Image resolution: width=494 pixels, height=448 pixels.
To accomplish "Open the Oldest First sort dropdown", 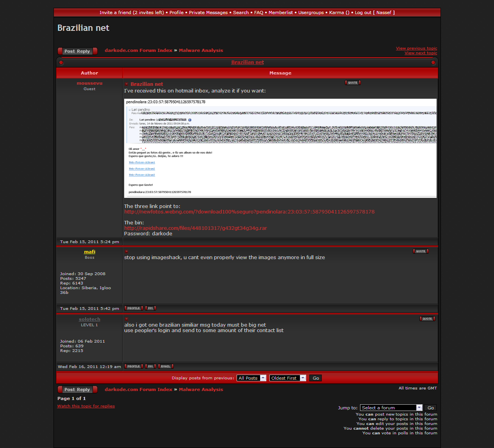I will pyautogui.click(x=288, y=378).
